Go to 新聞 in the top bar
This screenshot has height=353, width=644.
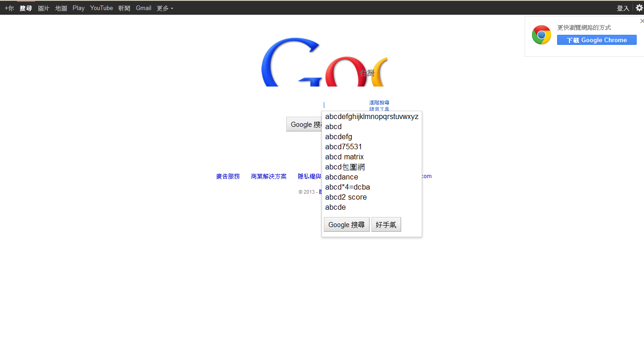(x=124, y=8)
